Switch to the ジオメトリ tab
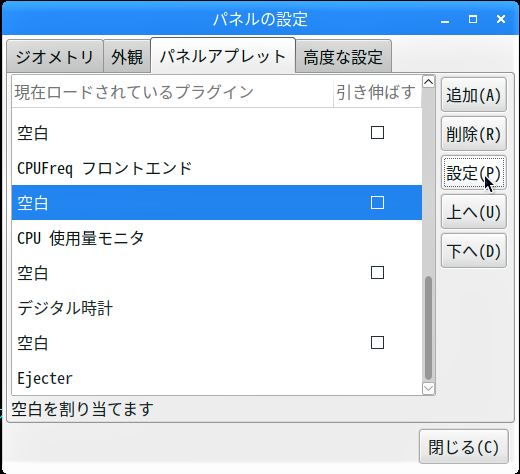 tap(55, 56)
